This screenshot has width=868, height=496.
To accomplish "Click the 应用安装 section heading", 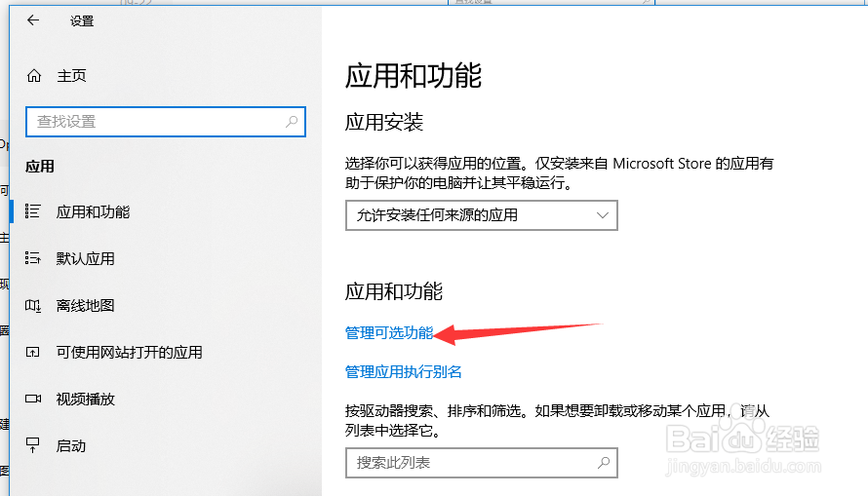I will pos(383,122).
